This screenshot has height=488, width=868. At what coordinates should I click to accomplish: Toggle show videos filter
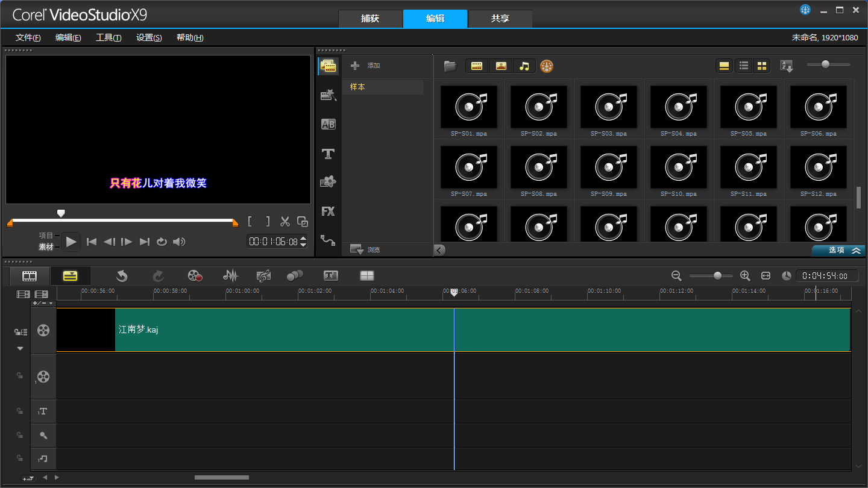[477, 66]
